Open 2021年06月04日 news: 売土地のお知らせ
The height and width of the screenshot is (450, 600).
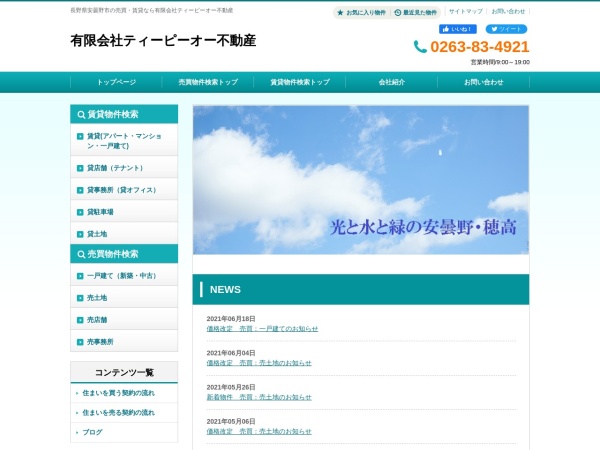(259, 363)
